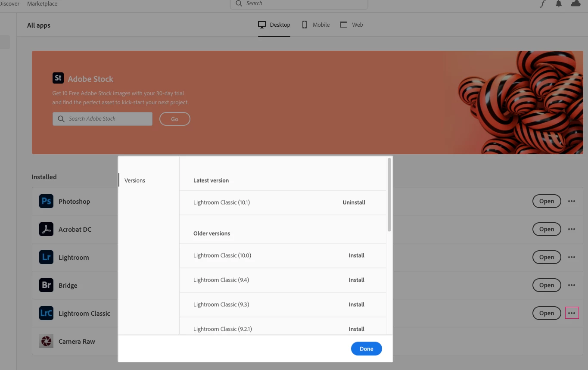Click Done to close the dialog

(367, 349)
